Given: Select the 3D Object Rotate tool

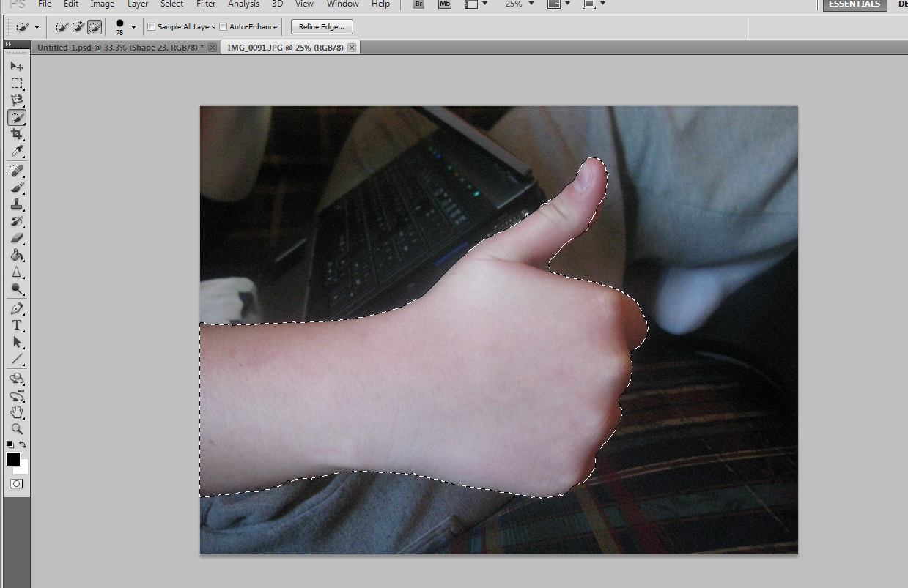Looking at the screenshot, I should tap(17, 379).
